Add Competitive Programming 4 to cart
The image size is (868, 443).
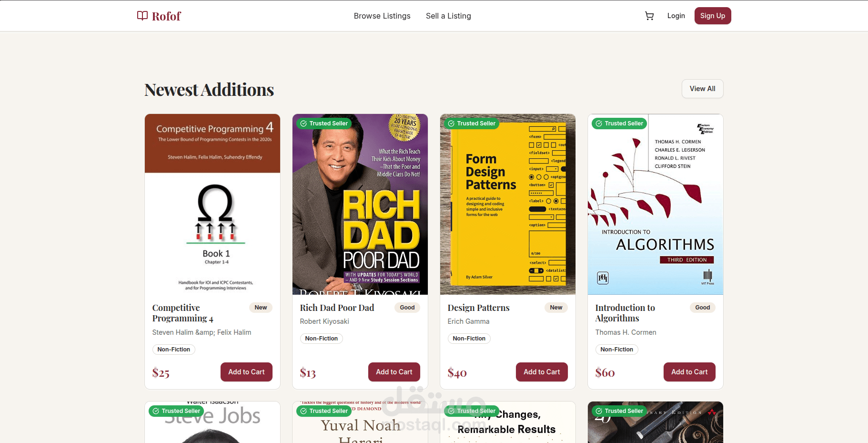[246, 372]
